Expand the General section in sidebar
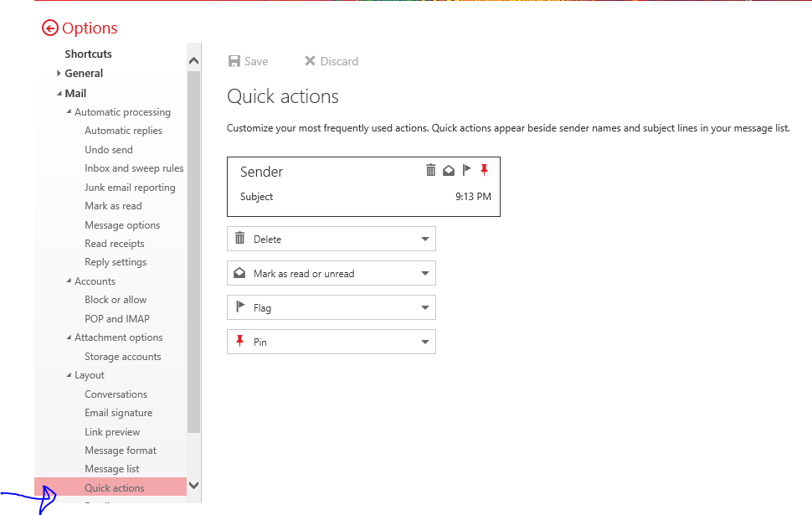Image resolution: width=812 pixels, height=515 pixels. (59, 74)
